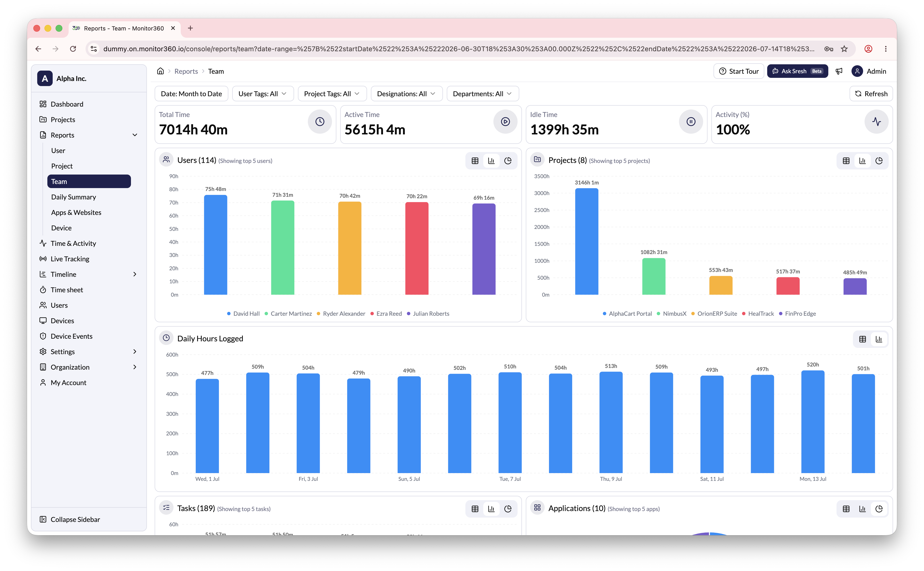
Task: Expand the Settings sidebar section
Action: click(x=135, y=351)
